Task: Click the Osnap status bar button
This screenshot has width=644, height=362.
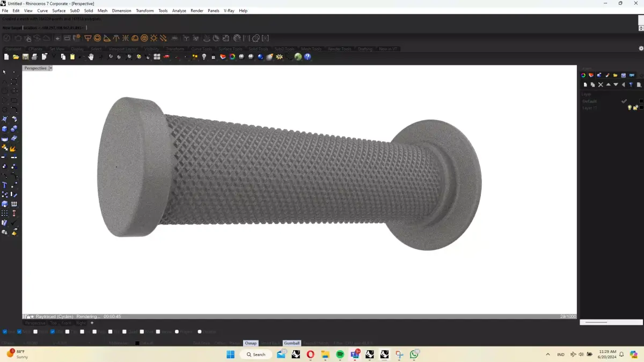Action: click(x=251, y=343)
